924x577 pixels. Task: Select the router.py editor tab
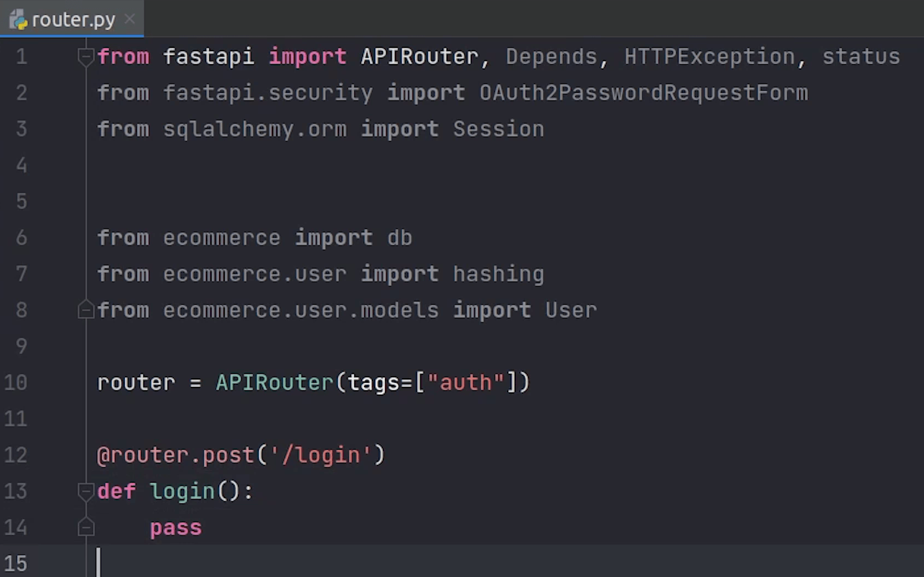tap(72, 19)
